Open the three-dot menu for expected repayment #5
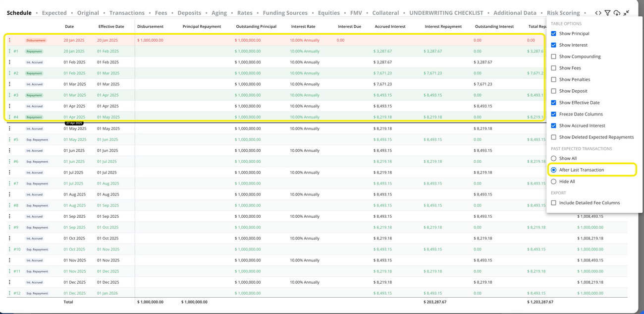 pos(9,139)
